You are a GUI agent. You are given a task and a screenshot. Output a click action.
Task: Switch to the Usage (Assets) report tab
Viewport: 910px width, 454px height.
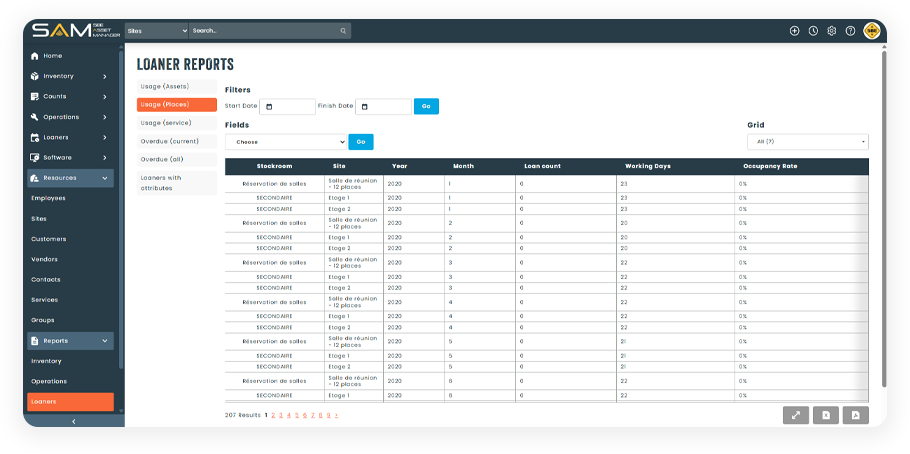coord(176,87)
